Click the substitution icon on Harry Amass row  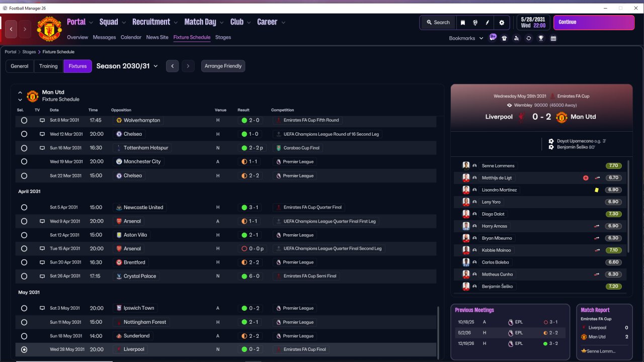point(597,226)
